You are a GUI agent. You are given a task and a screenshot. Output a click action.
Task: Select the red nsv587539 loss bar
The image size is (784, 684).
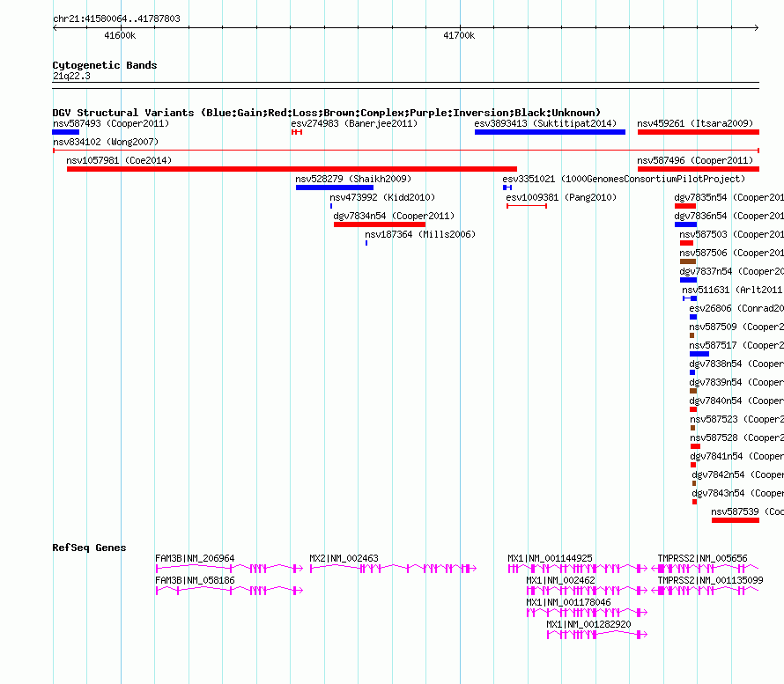point(736,520)
